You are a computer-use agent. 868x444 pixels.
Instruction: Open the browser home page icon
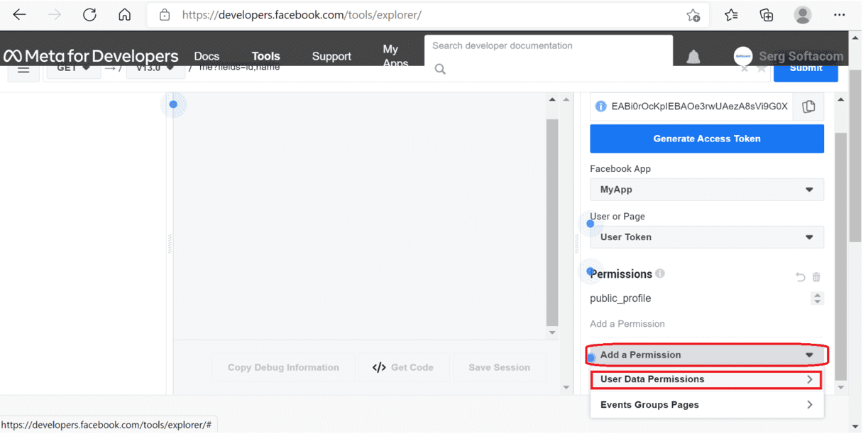pos(124,14)
